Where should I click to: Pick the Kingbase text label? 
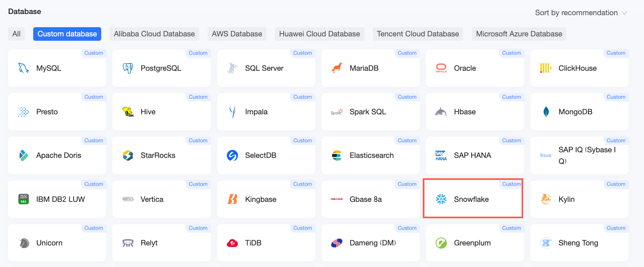coord(261,199)
